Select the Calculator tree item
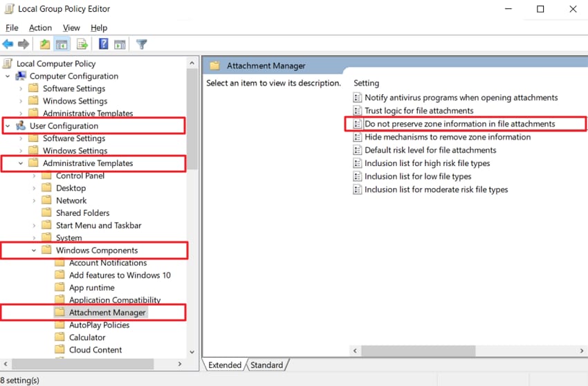The width and height of the screenshot is (588, 386). [x=87, y=338]
